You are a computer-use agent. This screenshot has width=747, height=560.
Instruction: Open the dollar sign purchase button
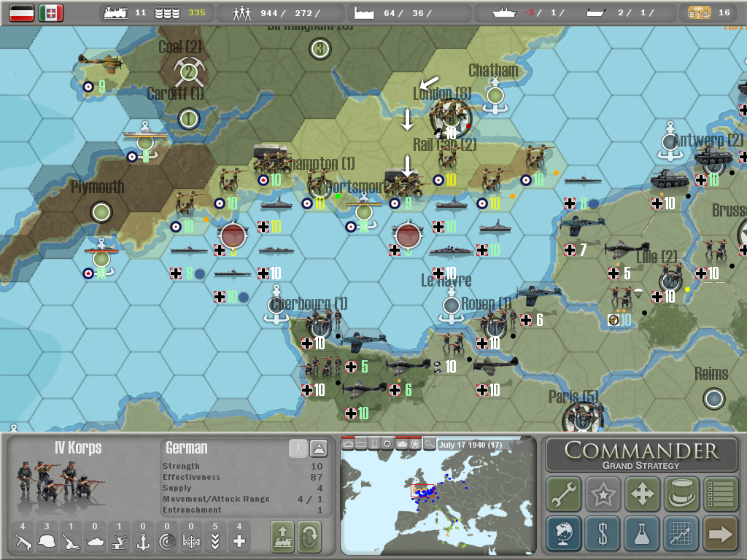pos(603,534)
